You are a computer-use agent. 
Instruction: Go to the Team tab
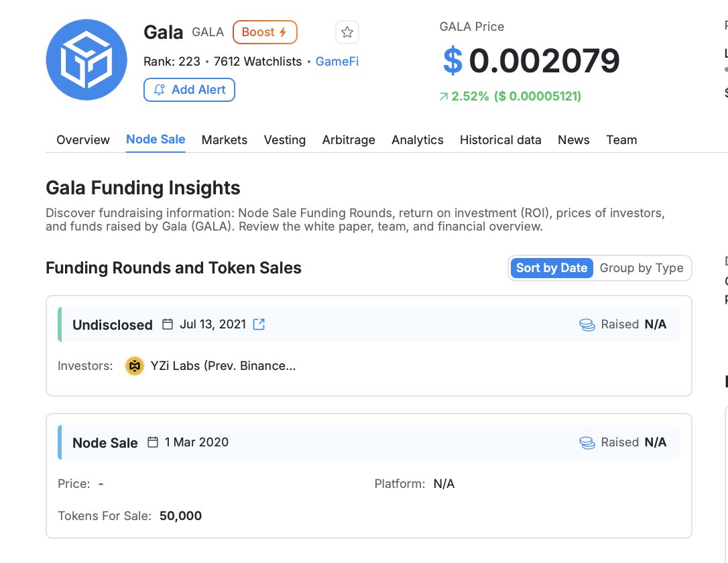[621, 139]
